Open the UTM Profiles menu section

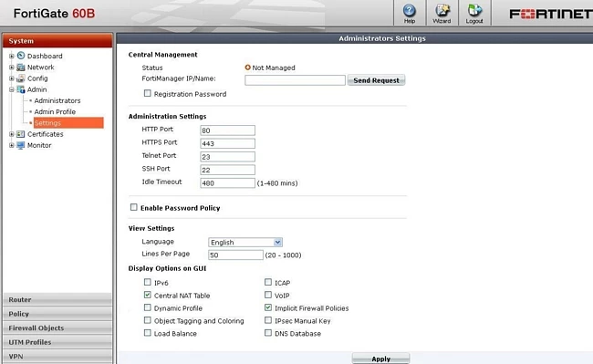[57, 342]
